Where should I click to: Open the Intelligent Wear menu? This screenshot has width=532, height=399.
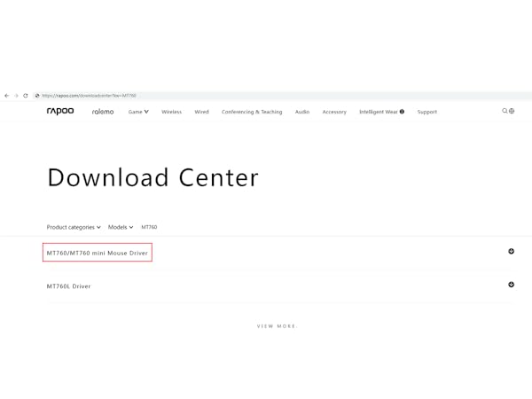379,112
